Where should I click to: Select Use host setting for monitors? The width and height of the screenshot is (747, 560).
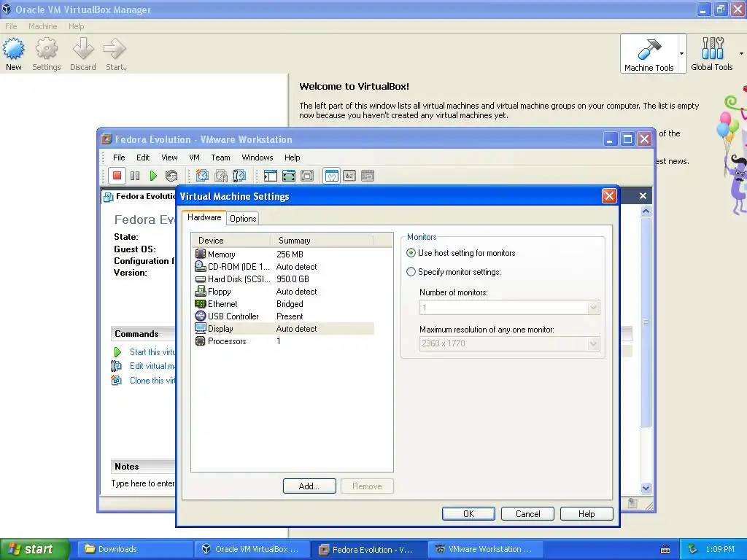[x=411, y=253]
